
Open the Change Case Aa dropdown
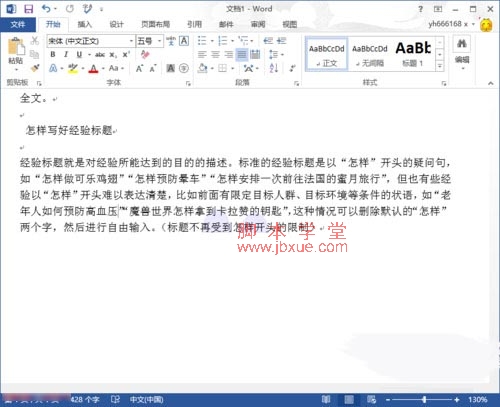(116, 68)
